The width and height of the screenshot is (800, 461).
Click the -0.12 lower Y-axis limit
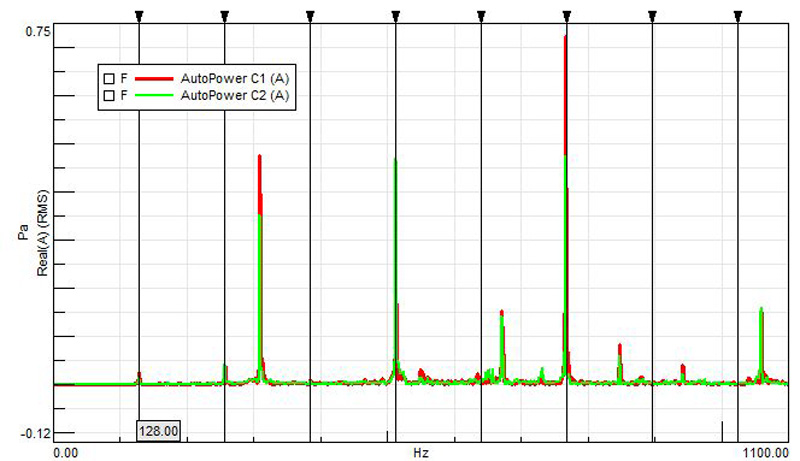coord(35,433)
